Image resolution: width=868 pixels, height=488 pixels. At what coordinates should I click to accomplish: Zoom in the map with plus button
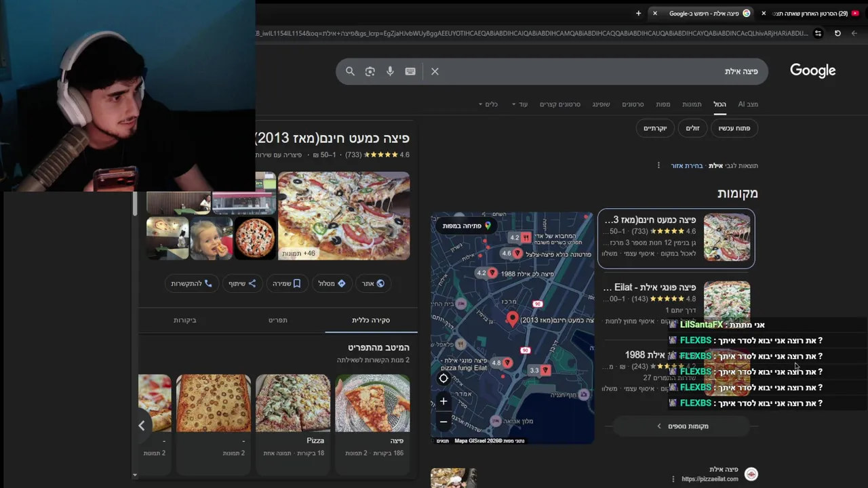point(443,401)
